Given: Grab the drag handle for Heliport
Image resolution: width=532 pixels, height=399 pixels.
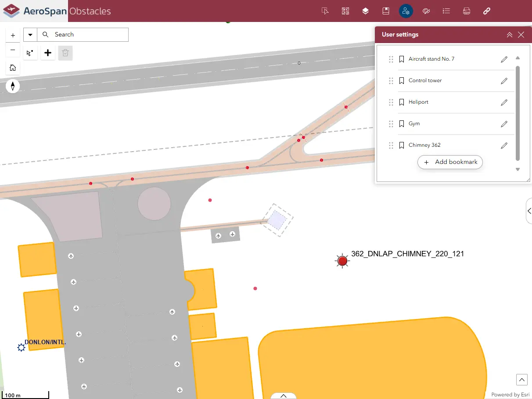Looking at the screenshot, I should click(x=391, y=102).
